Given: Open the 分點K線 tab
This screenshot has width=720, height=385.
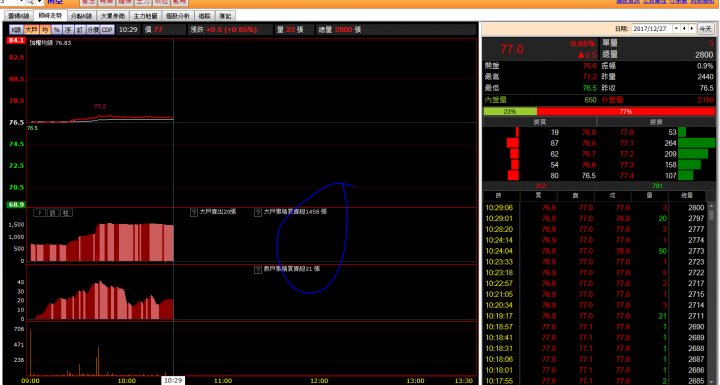Looking at the screenshot, I should point(81,16).
